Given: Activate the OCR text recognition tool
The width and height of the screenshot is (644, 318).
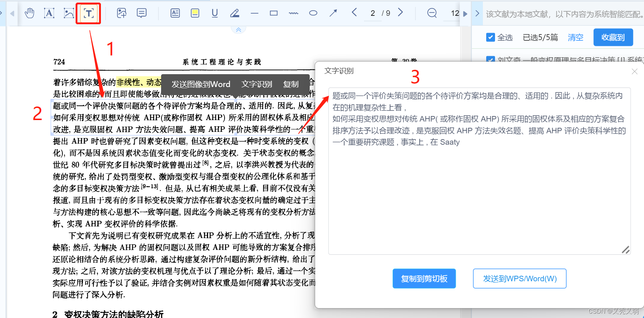Looking at the screenshot, I should (88, 13).
